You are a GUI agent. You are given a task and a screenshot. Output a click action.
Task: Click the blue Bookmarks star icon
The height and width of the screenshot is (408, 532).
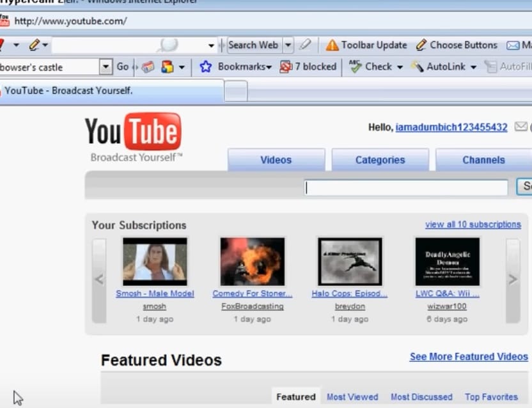click(x=206, y=67)
